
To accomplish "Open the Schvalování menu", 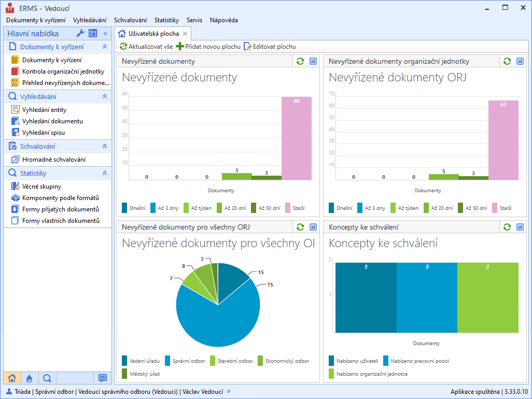I will tap(130, 20).
